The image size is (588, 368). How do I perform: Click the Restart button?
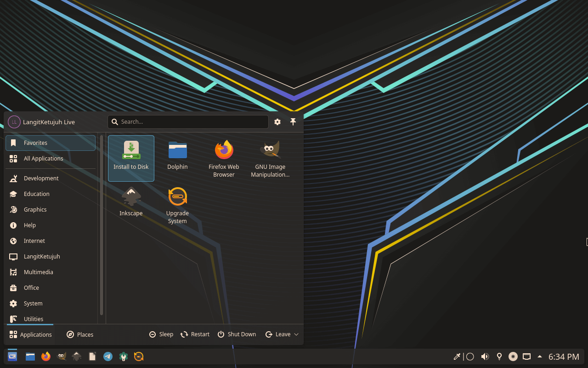(x=195, y=334)
